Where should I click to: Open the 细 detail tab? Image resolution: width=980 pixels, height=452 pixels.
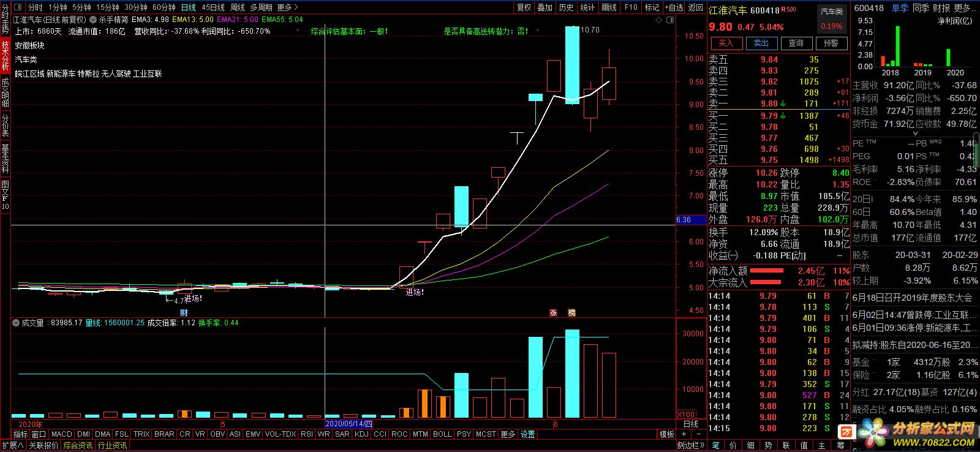(x=752, y=445)
